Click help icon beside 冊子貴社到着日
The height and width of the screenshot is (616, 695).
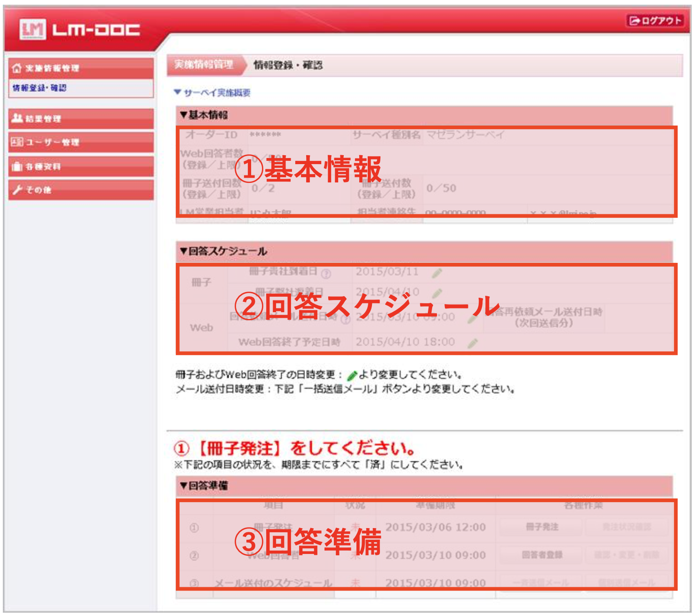[326, 273]
